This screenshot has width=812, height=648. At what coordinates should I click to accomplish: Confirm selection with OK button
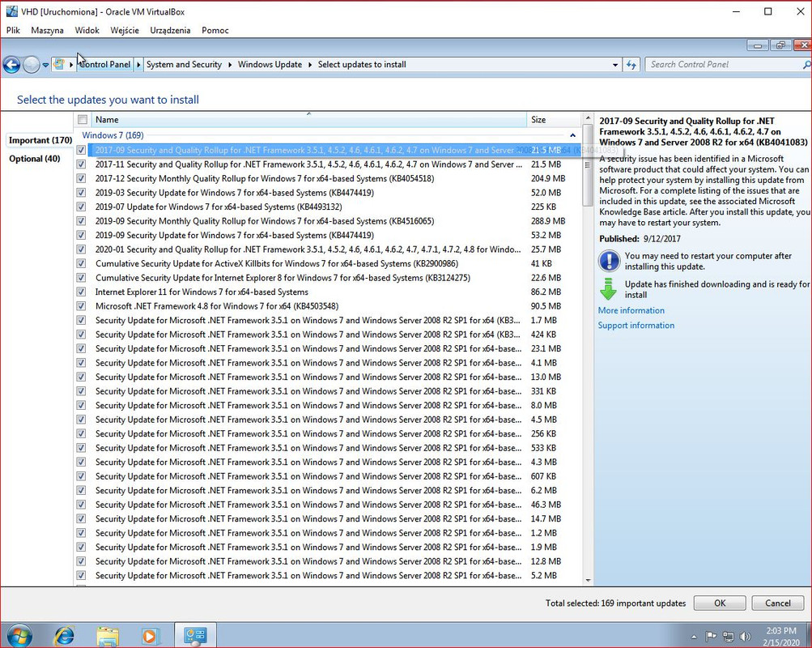pos(719,603)
